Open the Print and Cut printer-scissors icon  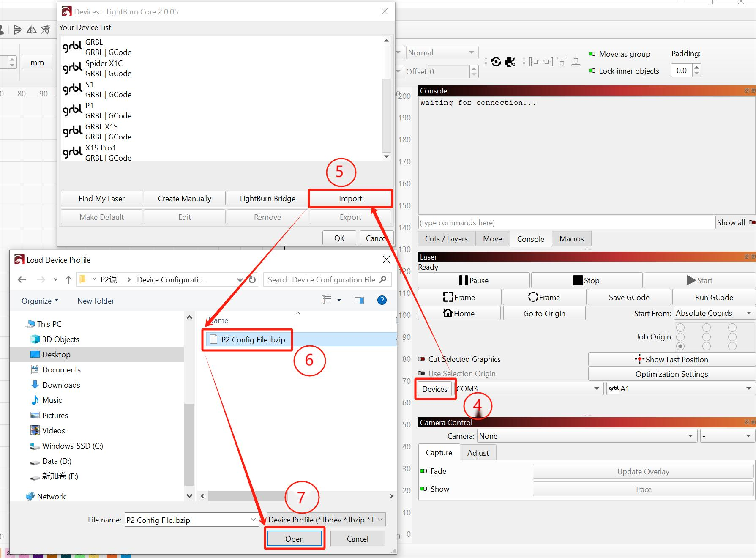click(x=510, y=62)
